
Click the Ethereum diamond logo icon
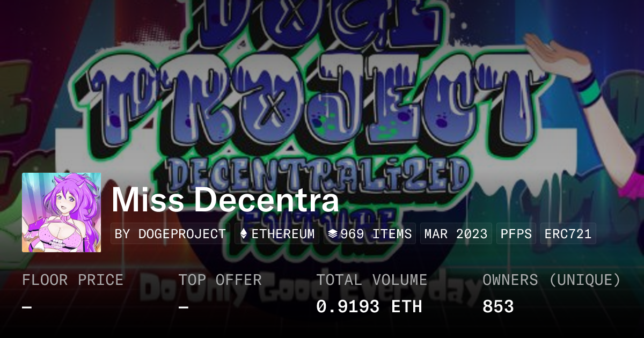pos(244,234)
